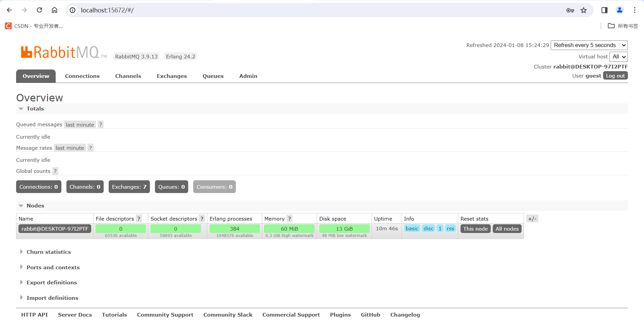Bookmark this page with star icon
Image resolution: width=644 pixels, height=329 pixels.
tap(584, 10)
